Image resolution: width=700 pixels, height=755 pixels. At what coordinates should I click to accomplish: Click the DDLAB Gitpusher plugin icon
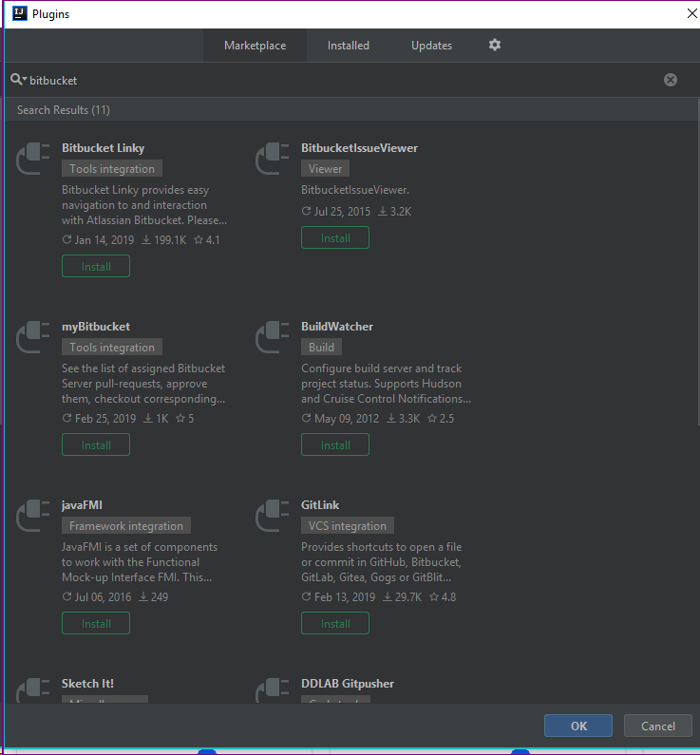(x=272, y=690)
